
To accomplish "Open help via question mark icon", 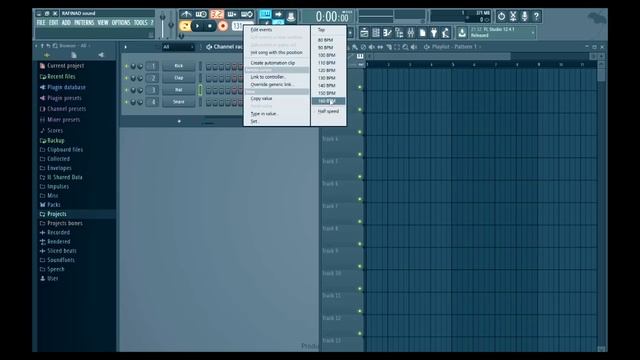I will coord(536,16).
